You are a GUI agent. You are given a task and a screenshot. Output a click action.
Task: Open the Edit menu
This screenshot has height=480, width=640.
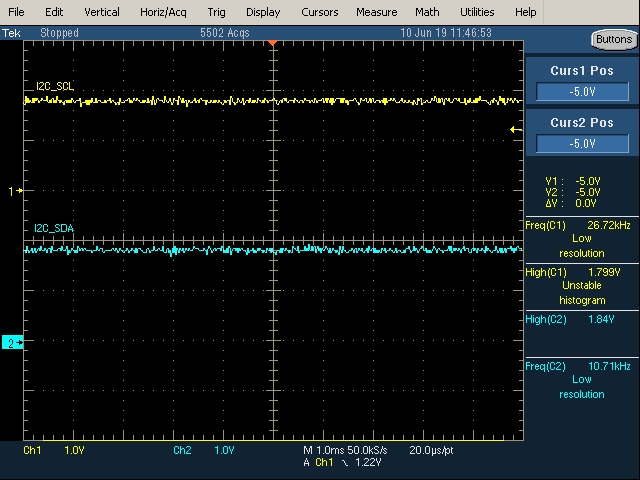point(54,12)
